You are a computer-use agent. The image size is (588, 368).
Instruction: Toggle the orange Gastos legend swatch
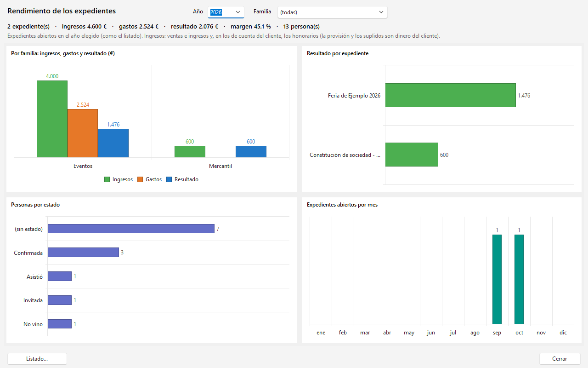(141, 179)
